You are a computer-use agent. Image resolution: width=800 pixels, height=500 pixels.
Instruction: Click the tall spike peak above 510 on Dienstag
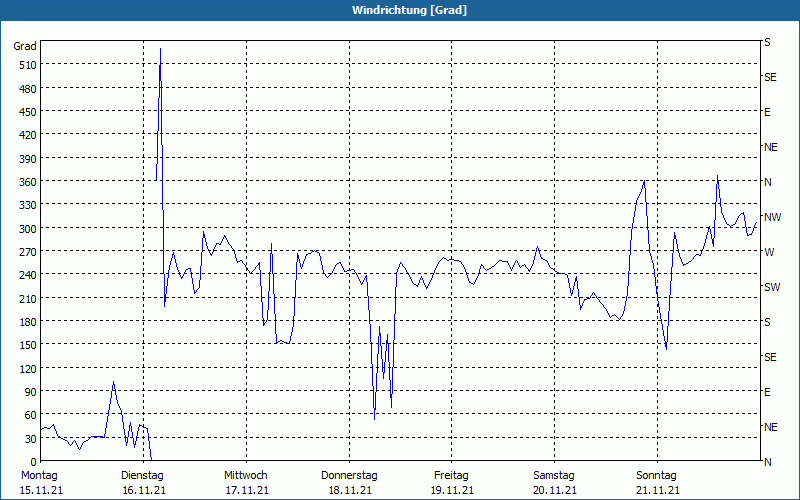coord(161,49)
